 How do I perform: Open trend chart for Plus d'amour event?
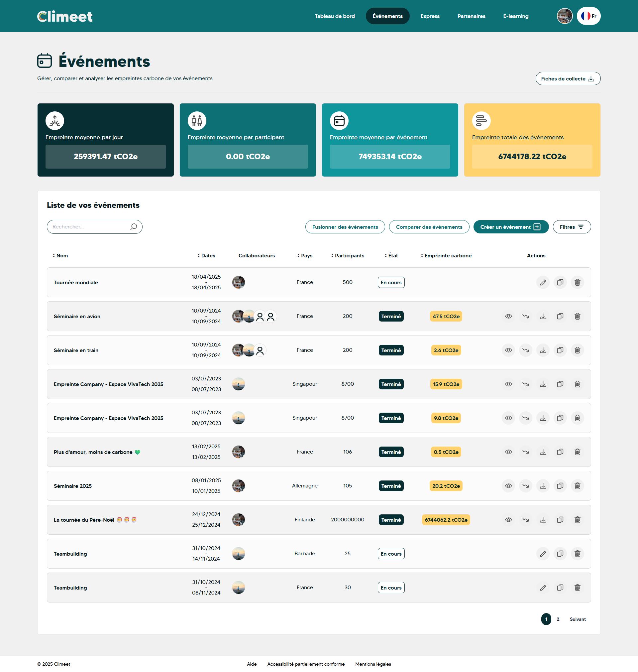[525, 452]
